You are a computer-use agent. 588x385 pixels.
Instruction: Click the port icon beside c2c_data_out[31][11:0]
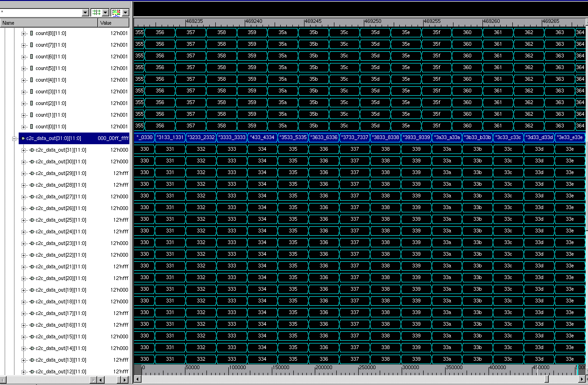[x=32, y=150]
